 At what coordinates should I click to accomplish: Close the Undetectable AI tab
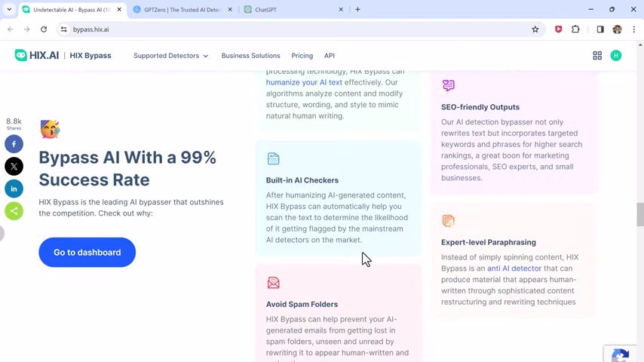[119, 10]
